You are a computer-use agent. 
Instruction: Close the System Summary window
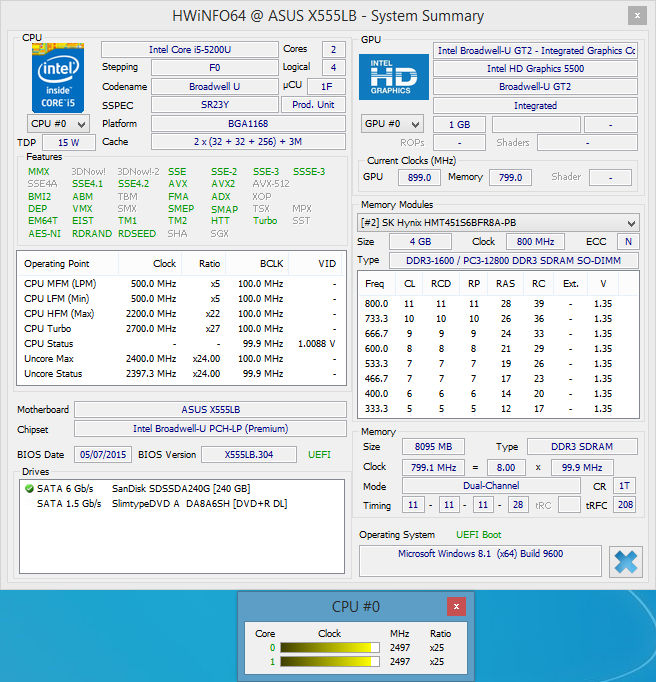[x=637, y=16]
